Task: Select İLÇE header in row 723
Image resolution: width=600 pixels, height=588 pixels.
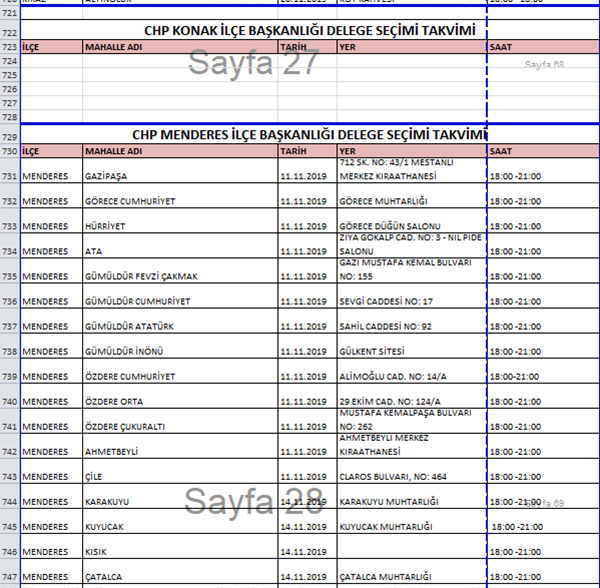Action: coord(51,47)
